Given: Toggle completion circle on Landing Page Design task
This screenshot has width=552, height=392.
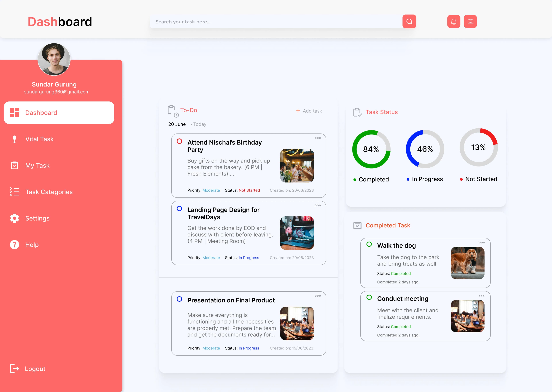Looking at the screenshot, I should point(179,209).
